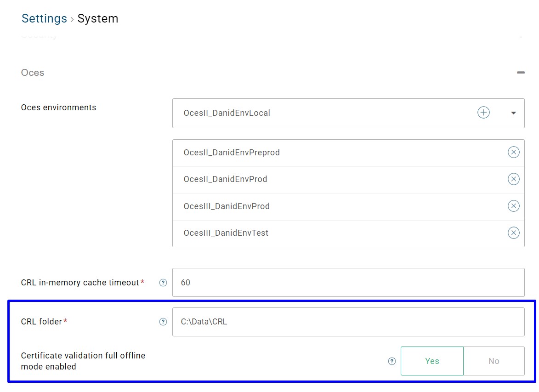
Task: Show help for certificate validation offline mode
Action: [x=391, y=361]
